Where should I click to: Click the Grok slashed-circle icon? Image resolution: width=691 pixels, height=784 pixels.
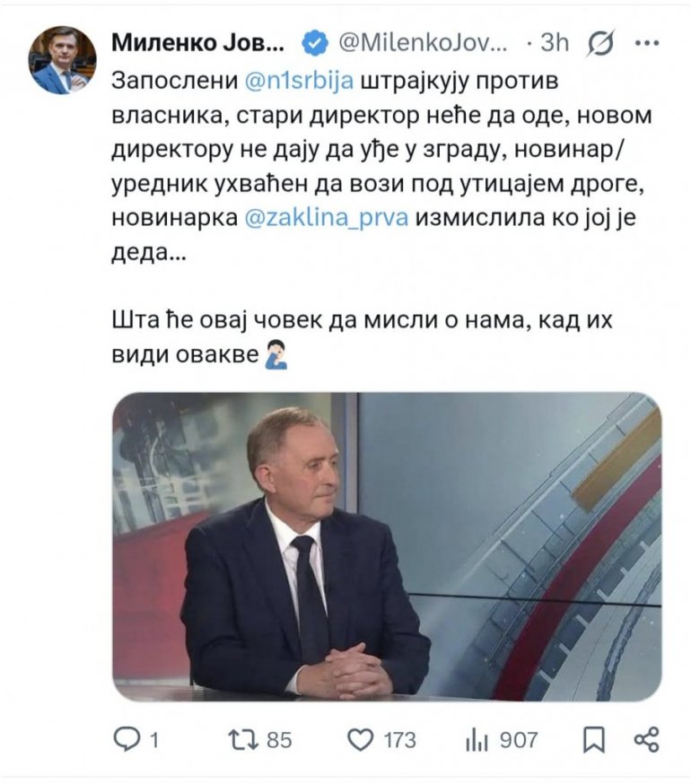[x=599, y=42]
